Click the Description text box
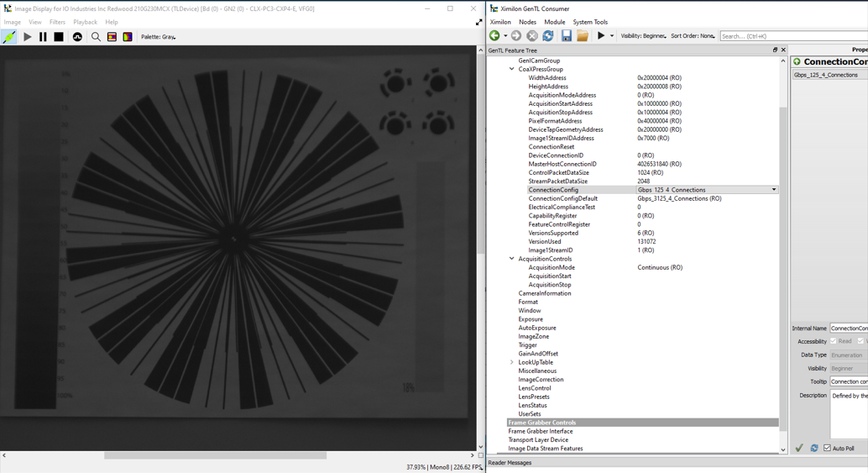Screen dimensions: 868x473 pyautogui.click(x=849, y=414)
